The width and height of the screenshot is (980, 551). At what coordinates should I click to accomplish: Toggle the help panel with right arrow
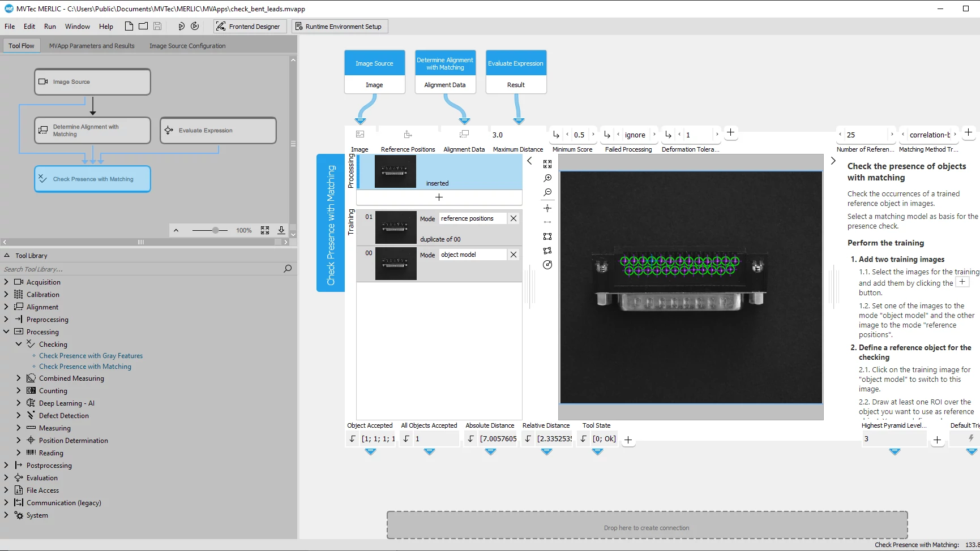(x=833, y=161)
